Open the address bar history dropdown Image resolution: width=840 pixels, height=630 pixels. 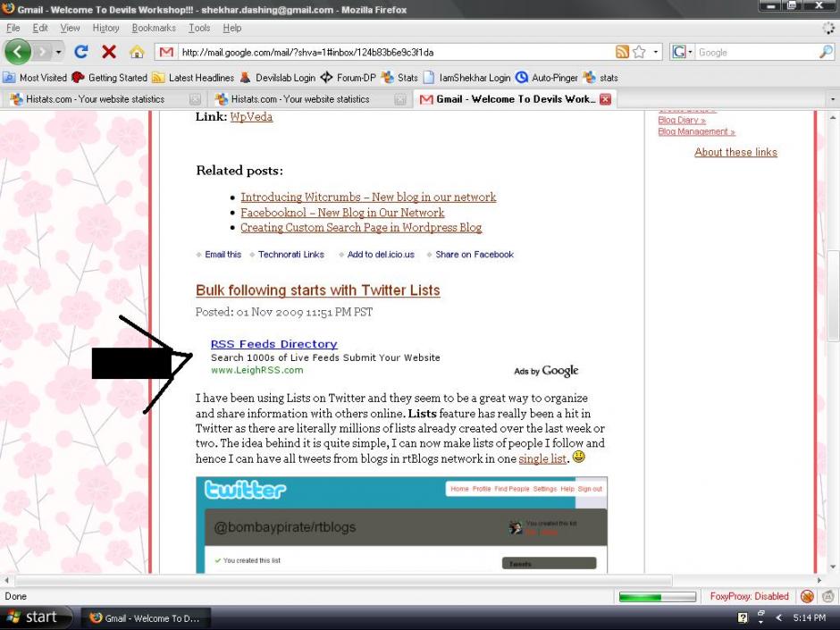point(655,52)
